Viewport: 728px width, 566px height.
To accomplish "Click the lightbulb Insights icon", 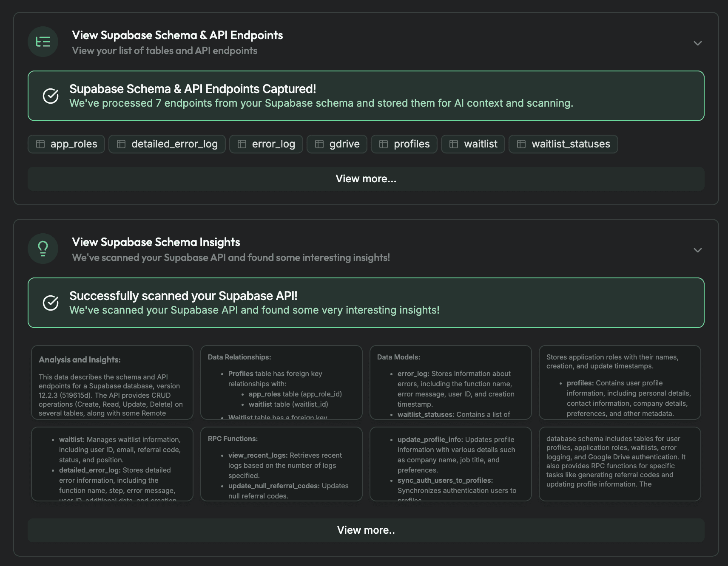I will pos(43,249).
